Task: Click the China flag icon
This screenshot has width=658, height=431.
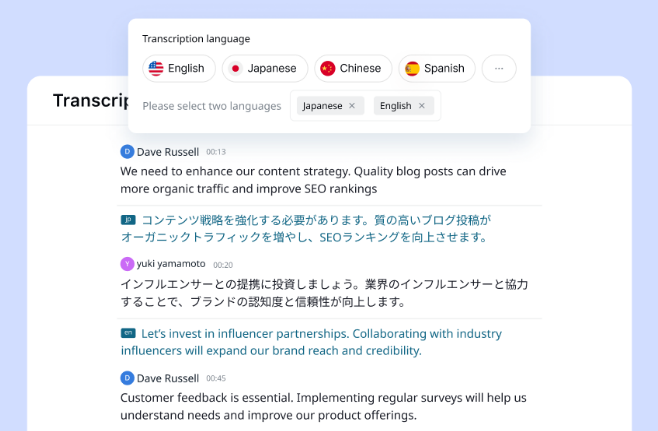Action: coord(328,68)
